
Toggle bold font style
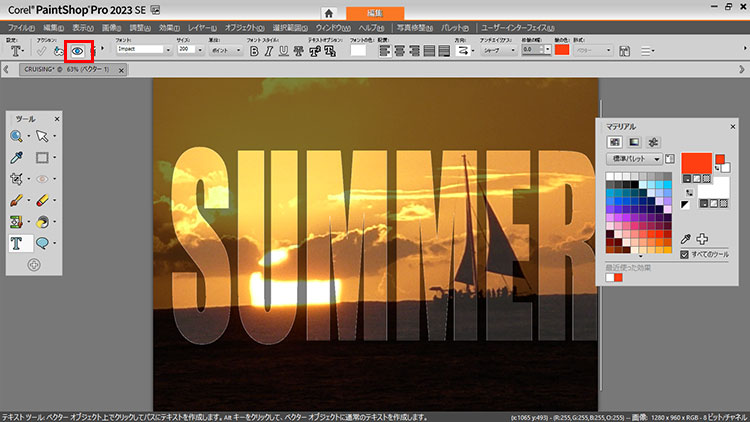[254, 49]
